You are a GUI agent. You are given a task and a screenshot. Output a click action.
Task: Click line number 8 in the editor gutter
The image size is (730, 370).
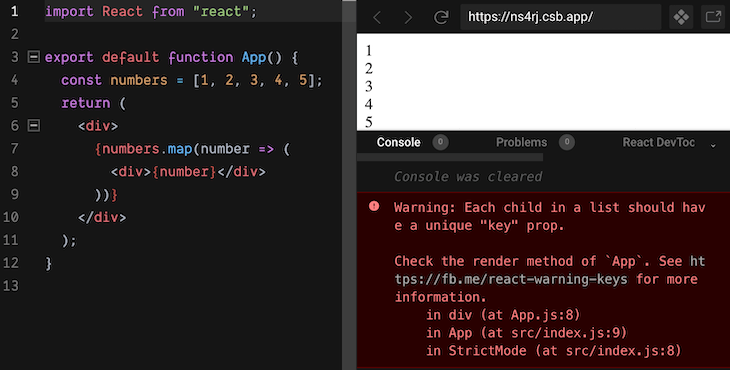coord(14,171)
